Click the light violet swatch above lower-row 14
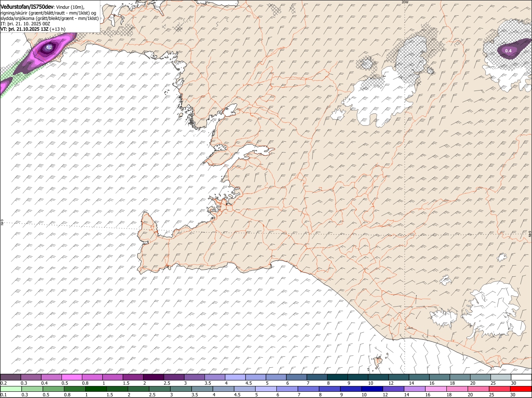This screenshot has height=398, width=532. click(x=414, y=389)
